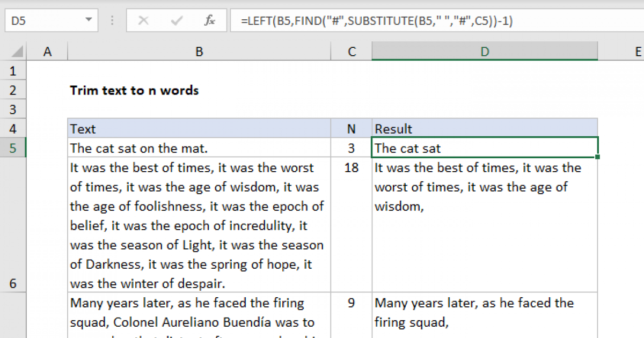The image size is (644, 338).
Task: Select row header 5
Action: pyautogui.click(x=13, y=148)
